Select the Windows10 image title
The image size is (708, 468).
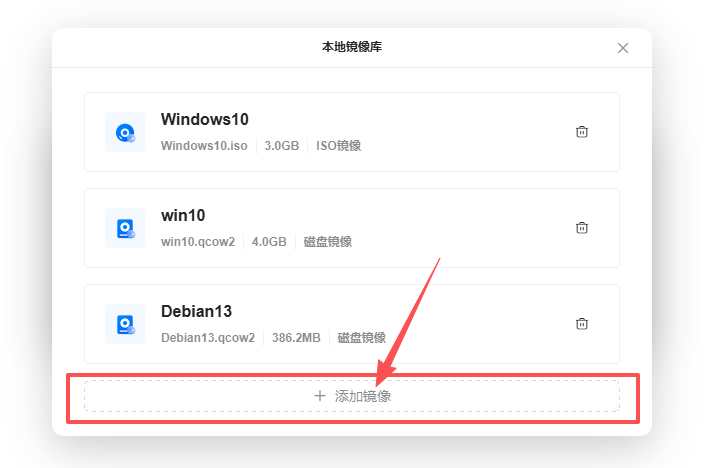[x=205, y=119]
